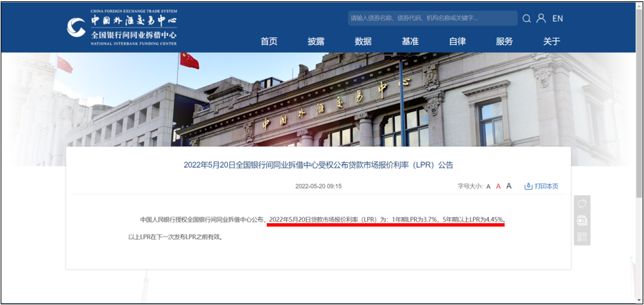Open the chat bubble sidebar icon
Image resolution: width=644 pixels, height=305 pixels.
coord(582,204)
